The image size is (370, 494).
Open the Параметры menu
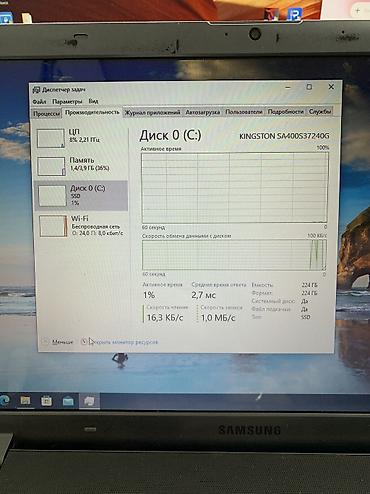click(67, 101)
